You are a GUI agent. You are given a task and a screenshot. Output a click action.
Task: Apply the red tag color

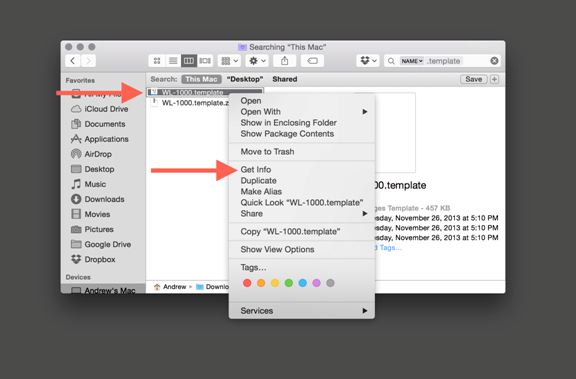click(247, 283)
